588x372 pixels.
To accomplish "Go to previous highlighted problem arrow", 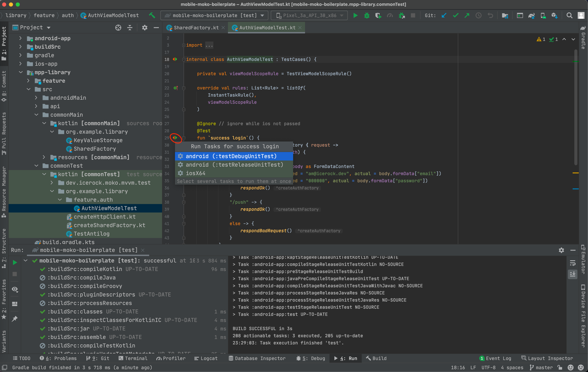I will 564,39.
